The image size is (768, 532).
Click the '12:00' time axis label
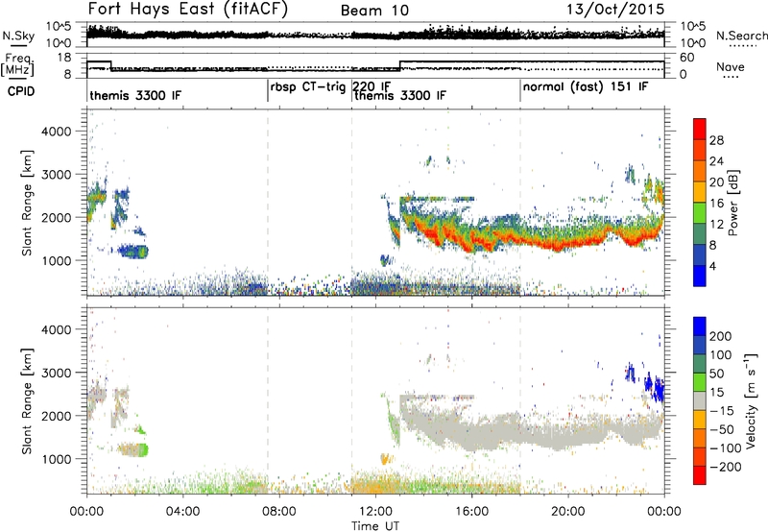(375, 512)
